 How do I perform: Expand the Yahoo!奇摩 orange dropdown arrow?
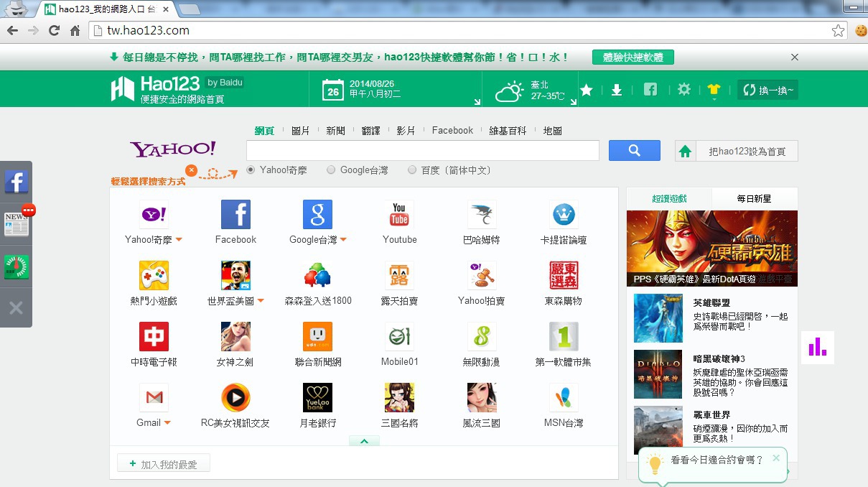[x=179, y=240]
